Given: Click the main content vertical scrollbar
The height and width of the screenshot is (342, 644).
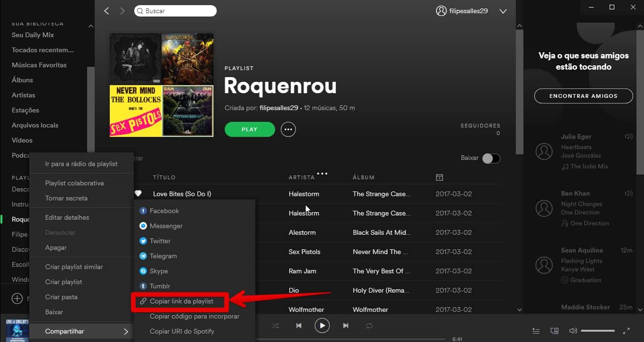Looking at the screenshot, I should point(520,92).
